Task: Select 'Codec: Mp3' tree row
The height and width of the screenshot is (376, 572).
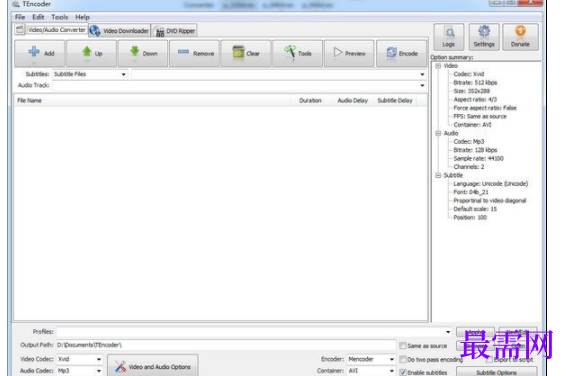Action: (x=469, y=142)
